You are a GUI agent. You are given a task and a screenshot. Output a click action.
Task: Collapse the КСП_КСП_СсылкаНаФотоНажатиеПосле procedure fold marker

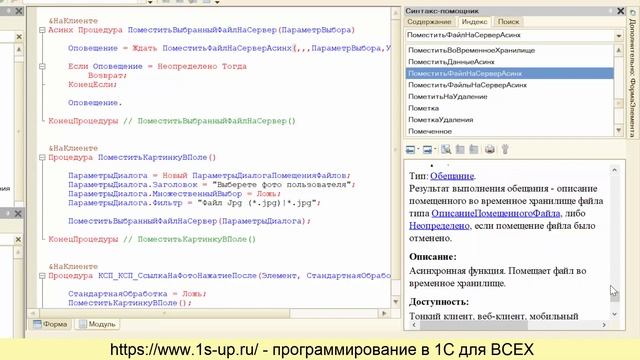[x=42, y=276]
